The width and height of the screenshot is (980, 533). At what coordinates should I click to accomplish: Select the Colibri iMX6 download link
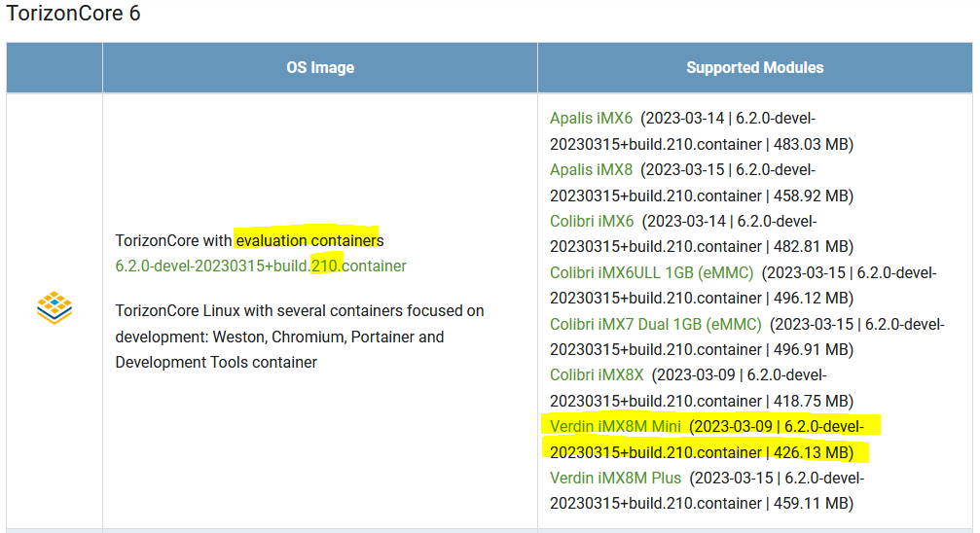pos(592,221)
